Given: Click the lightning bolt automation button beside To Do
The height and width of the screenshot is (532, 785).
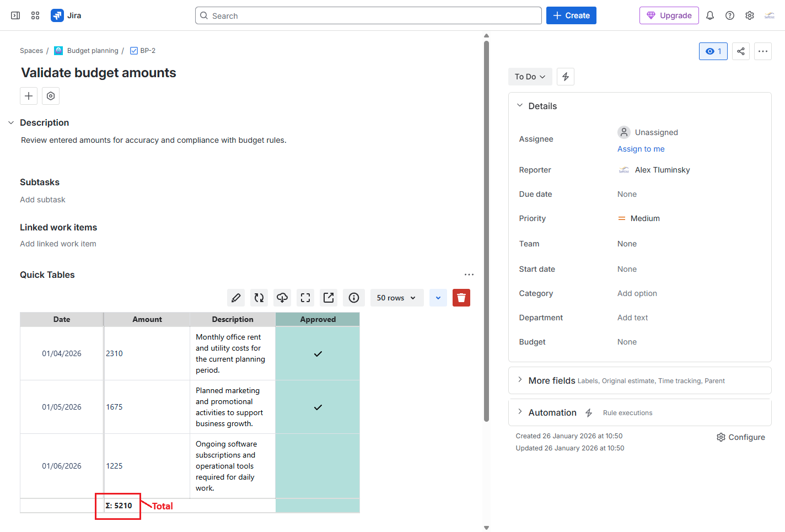Looking at the screenshot, I should (x=566, y=77).
